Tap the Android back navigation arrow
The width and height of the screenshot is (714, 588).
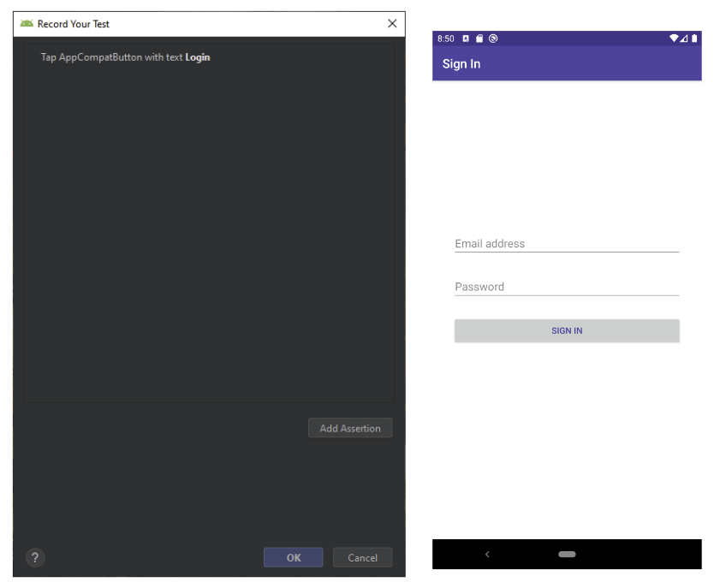coord(487,554)
